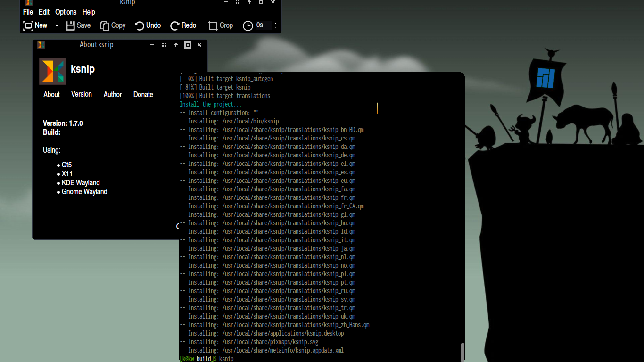Click the capture delay clock icon
Screen dimensions: 644x362
pos(248,25)
